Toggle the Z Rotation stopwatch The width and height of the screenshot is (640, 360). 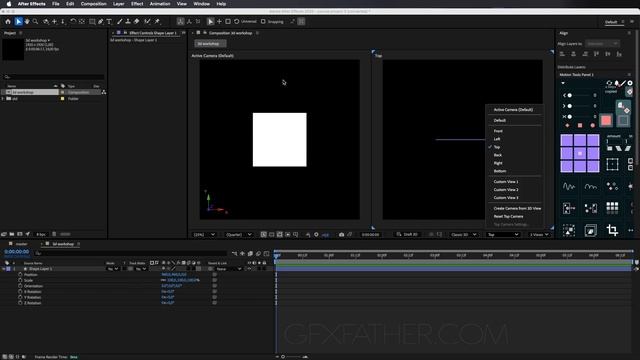click(20, 303)
